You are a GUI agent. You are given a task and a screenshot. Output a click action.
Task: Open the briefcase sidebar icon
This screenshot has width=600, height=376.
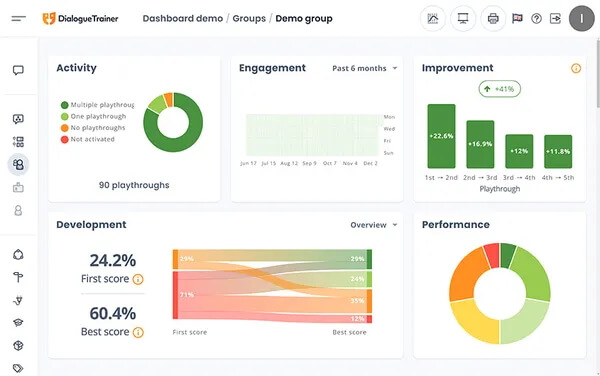(18, 187)
